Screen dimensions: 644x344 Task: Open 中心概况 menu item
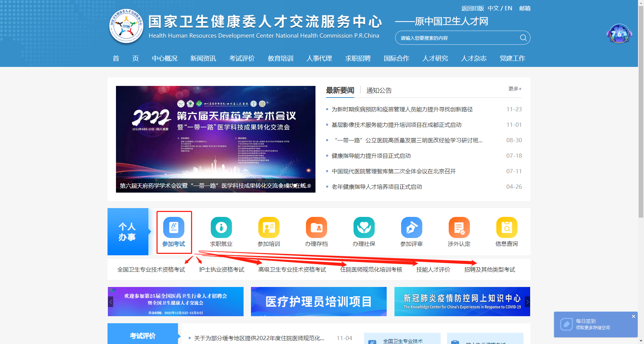165,58
